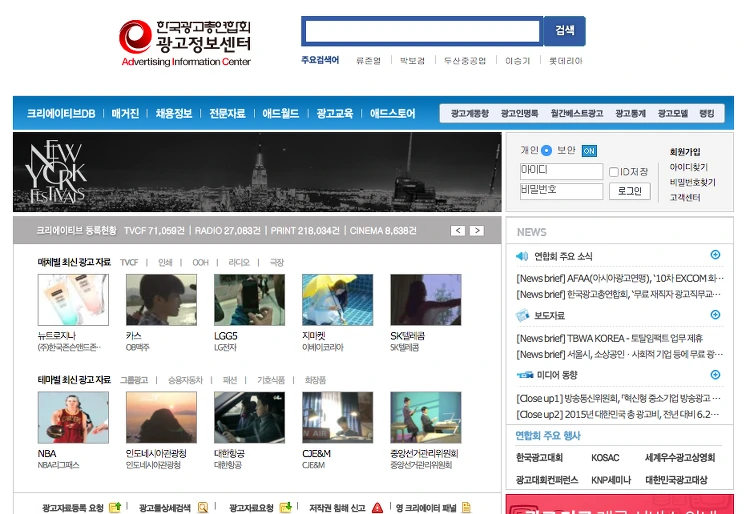Select the 화장품 theme tab
The image size is (750, 514).
tap(315, 380)
